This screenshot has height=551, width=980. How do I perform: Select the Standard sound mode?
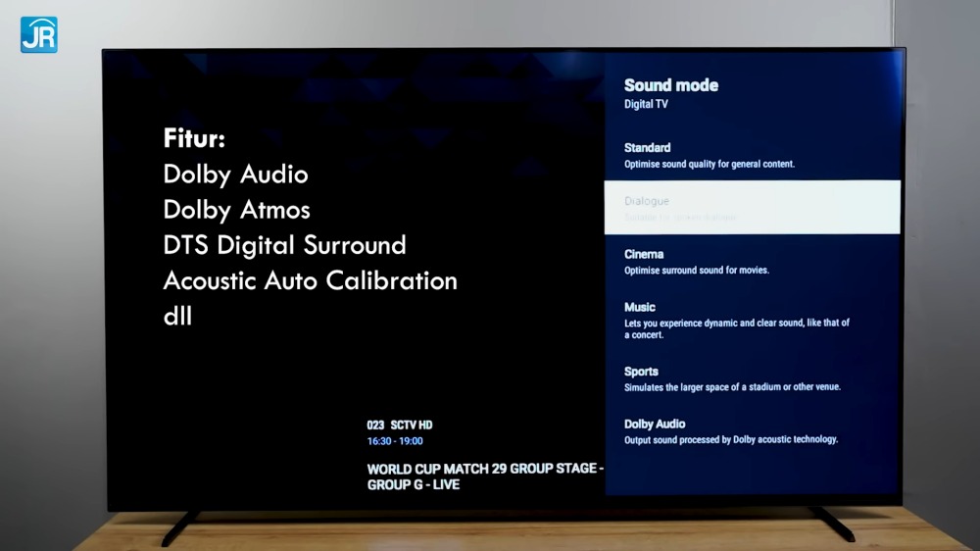[x=752, y=155]
